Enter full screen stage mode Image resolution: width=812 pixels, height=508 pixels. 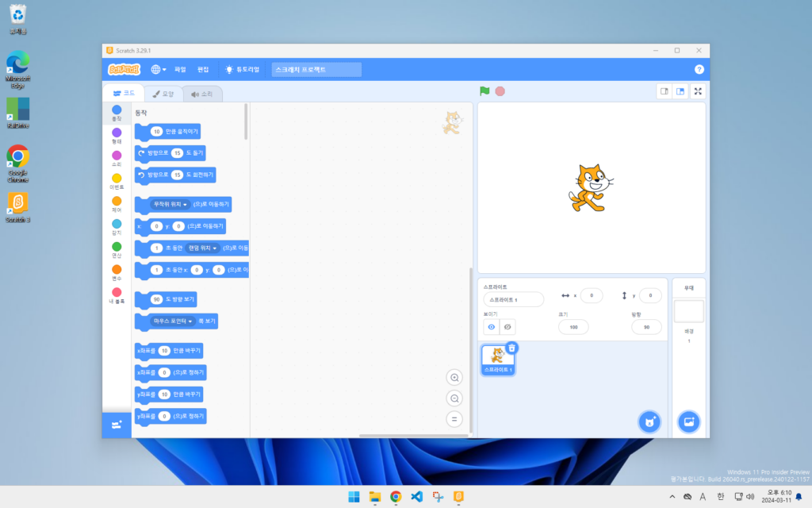[698, 91]
